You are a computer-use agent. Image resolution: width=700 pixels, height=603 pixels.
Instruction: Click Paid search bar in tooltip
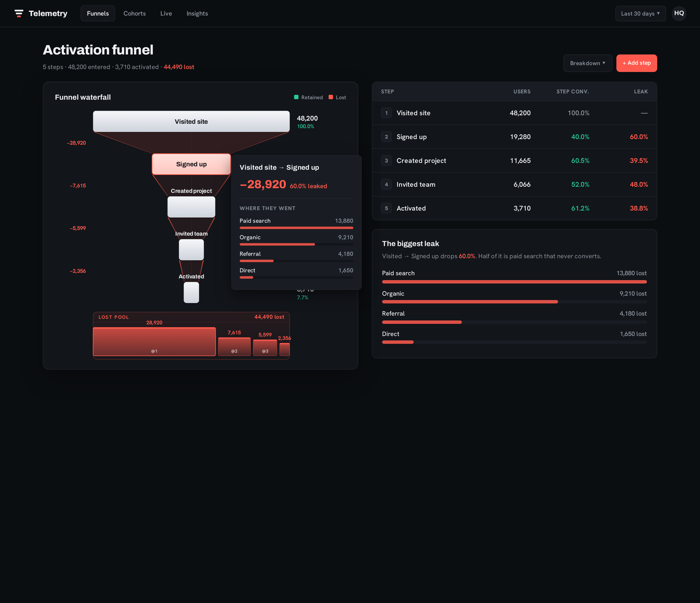pos(296,228)
